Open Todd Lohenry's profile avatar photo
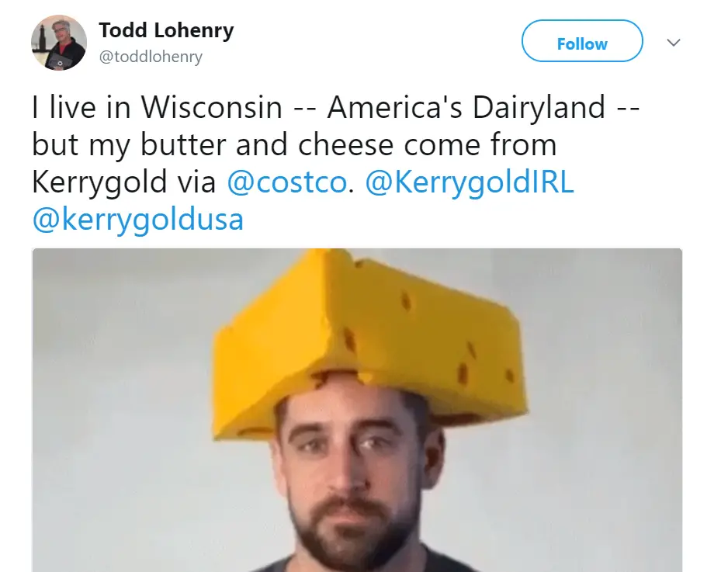Image resolution: width=728 pixels, height=572 pixels. pyautogui.click(x=59, y=43)
